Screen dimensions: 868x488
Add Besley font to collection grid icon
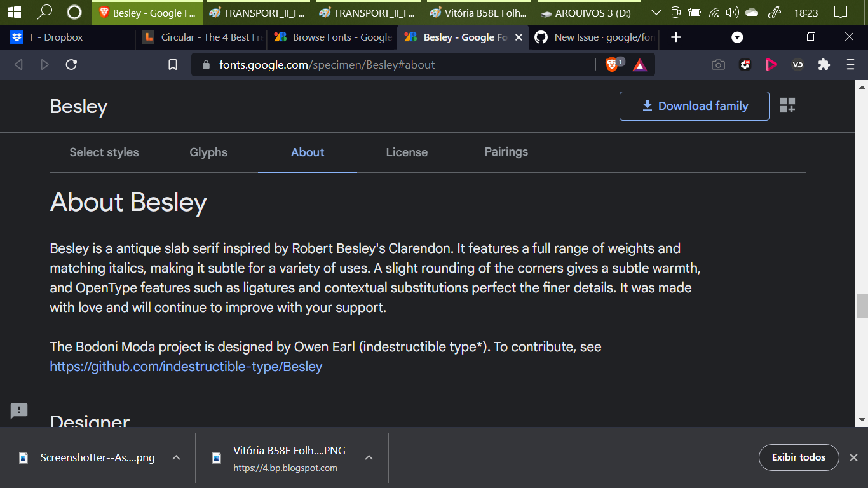point(788,105)
